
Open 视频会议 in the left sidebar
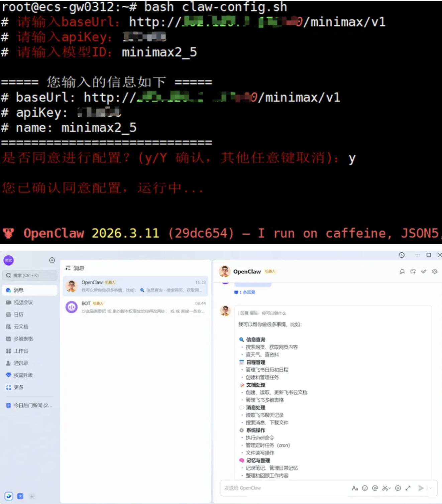pos(23,302)
